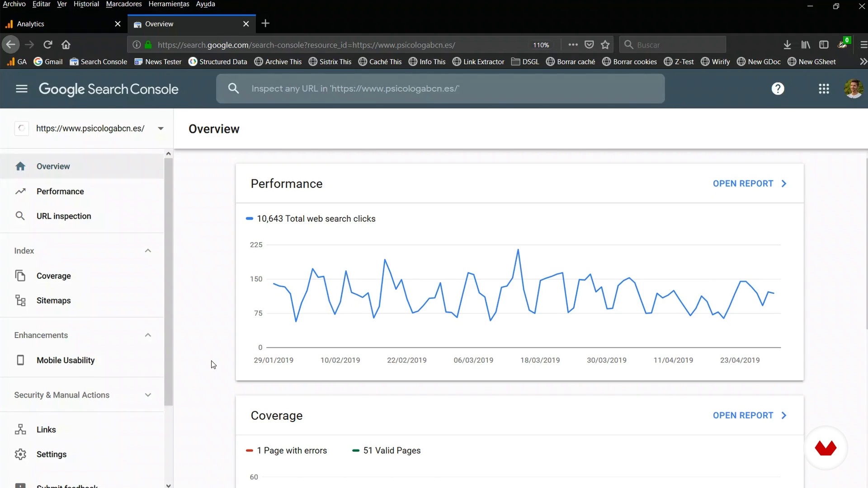Click the browser home icon
Viewport: 868px width, 488px height.
(x=66, y=45)
